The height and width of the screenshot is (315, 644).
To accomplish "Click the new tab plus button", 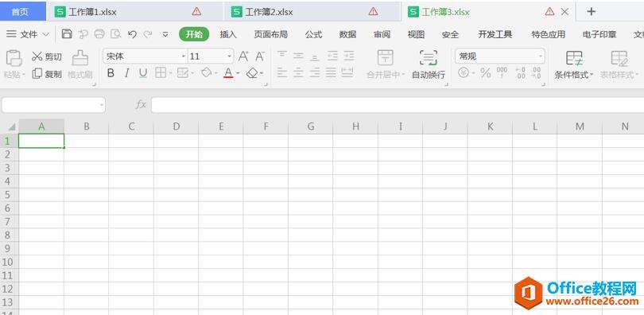I will 591,11.
